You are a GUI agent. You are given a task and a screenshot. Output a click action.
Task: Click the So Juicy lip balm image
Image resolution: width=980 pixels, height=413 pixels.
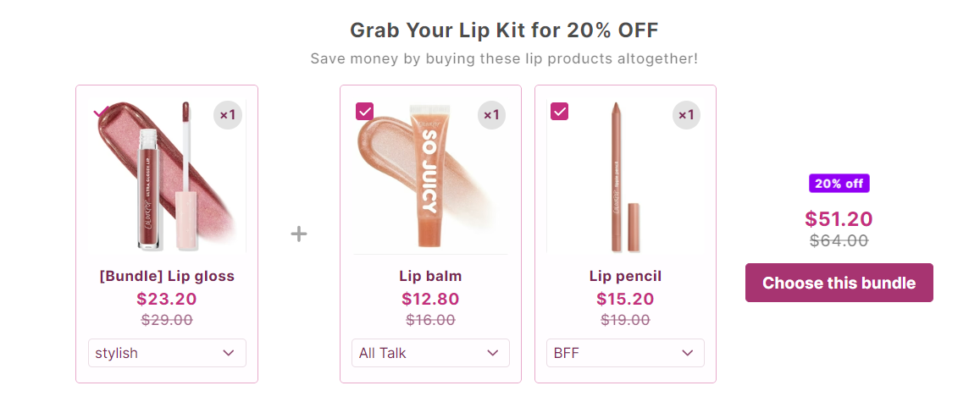click(430, 176)
